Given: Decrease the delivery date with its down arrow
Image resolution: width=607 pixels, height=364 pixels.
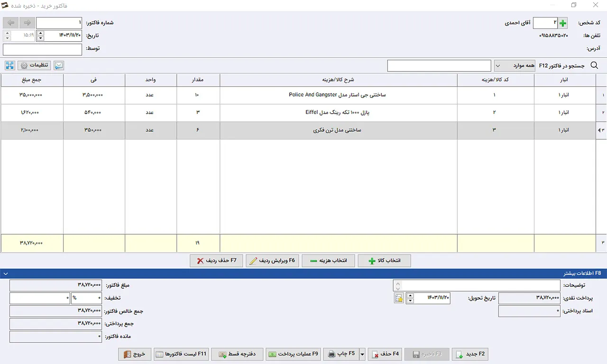Looking at the screenshot, I should pos(410,300).
